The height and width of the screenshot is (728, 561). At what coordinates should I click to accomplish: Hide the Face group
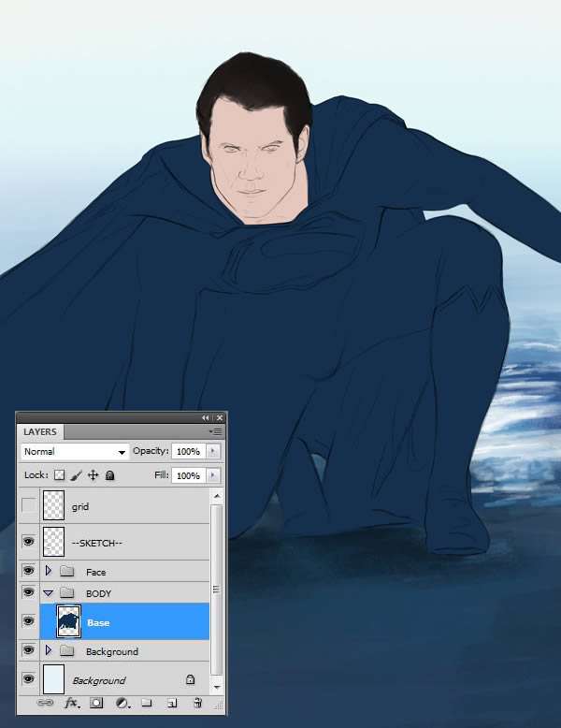pyautogui.click(x=29, y=571)
